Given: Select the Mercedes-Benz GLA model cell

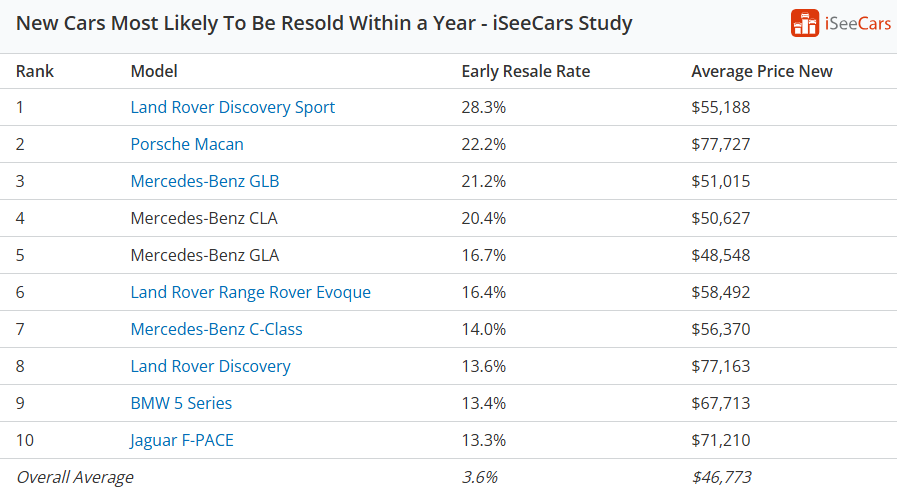Looking at the screenshot, I should pyautogui.click(x=205, y=255).
